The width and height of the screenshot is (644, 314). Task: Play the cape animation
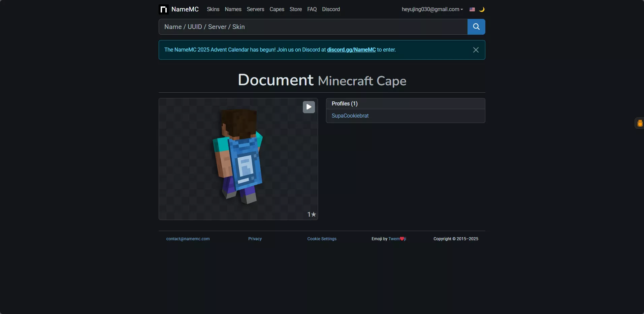(309, 107)
